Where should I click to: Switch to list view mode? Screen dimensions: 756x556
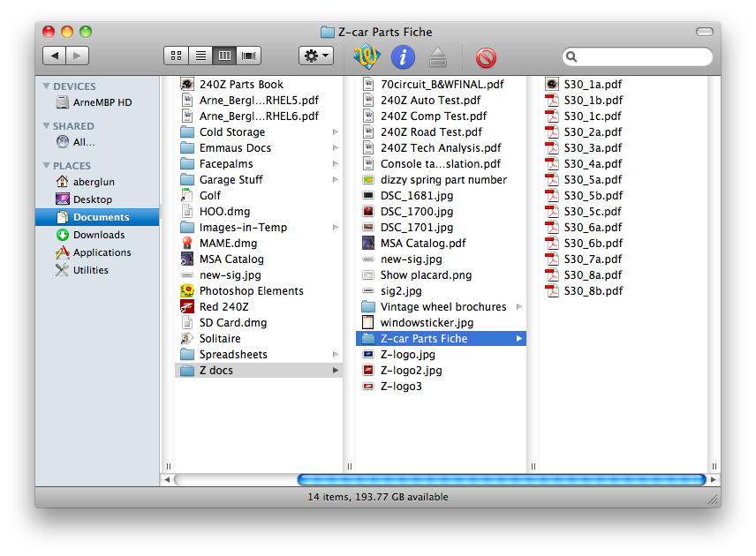[200, 56]
